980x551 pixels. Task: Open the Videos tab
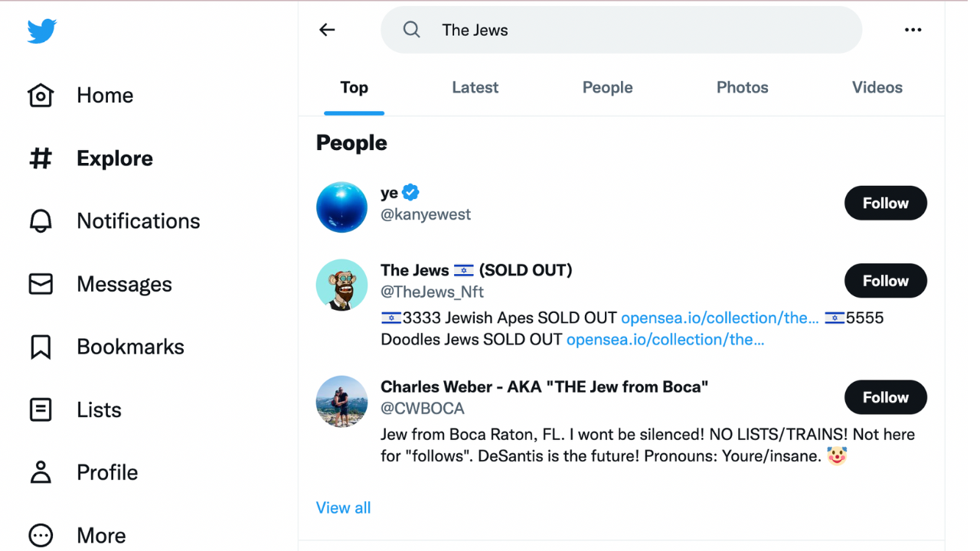(x=877, y=88)
